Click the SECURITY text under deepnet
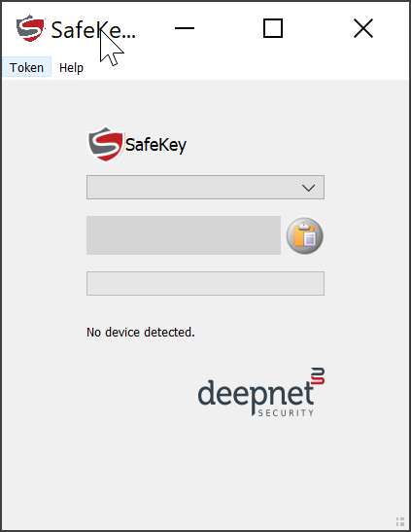 pyautogui.click(x=286, y=412)
